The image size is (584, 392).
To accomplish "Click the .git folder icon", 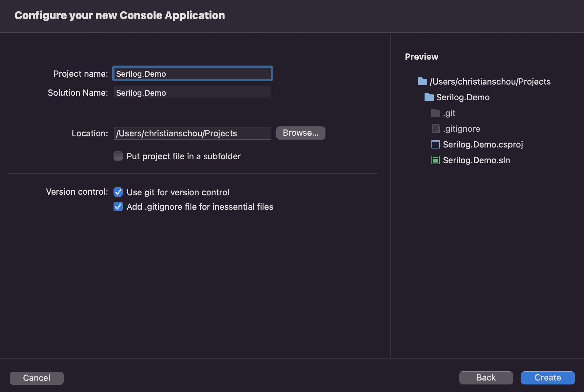I will click(x=435, y=113).
